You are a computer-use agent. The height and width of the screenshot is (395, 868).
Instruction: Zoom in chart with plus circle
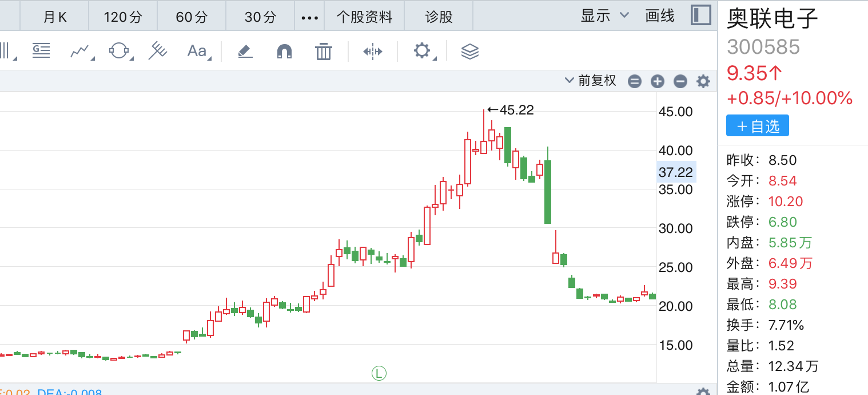pyautogui.click(x=658, y=81)
